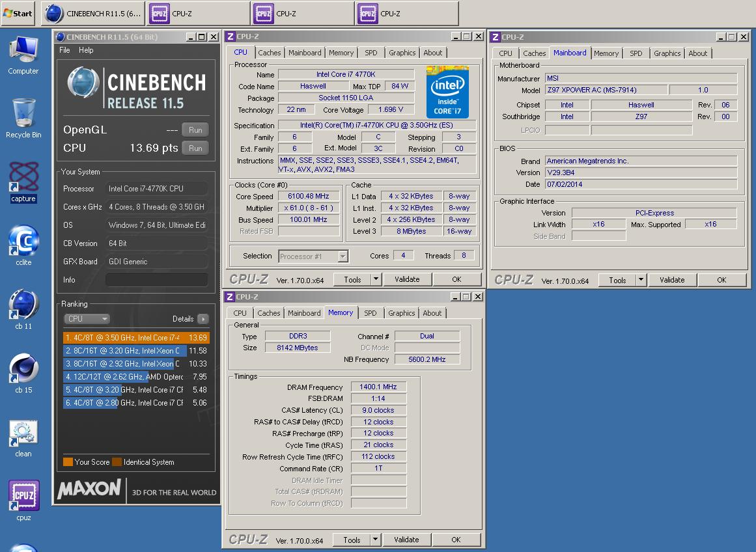The width and height of the screenshot is (756, 552).
Task: Switch to CINEBENCH R11.5 taskbar item
Action: [94, 14]
